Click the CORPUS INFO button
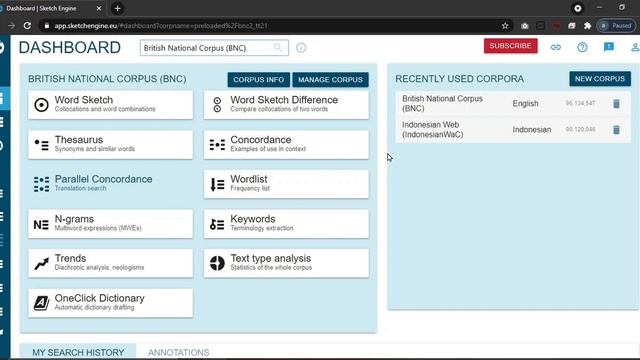Image resolution: width=640 pixels, height=360 pixels. click(258, 80)
